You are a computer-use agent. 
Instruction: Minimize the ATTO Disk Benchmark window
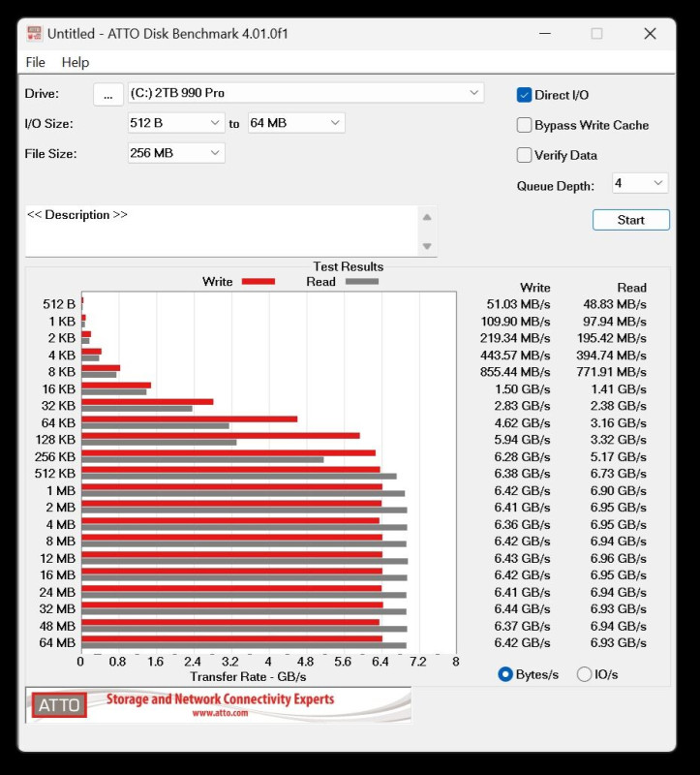(x=545, y=34)
